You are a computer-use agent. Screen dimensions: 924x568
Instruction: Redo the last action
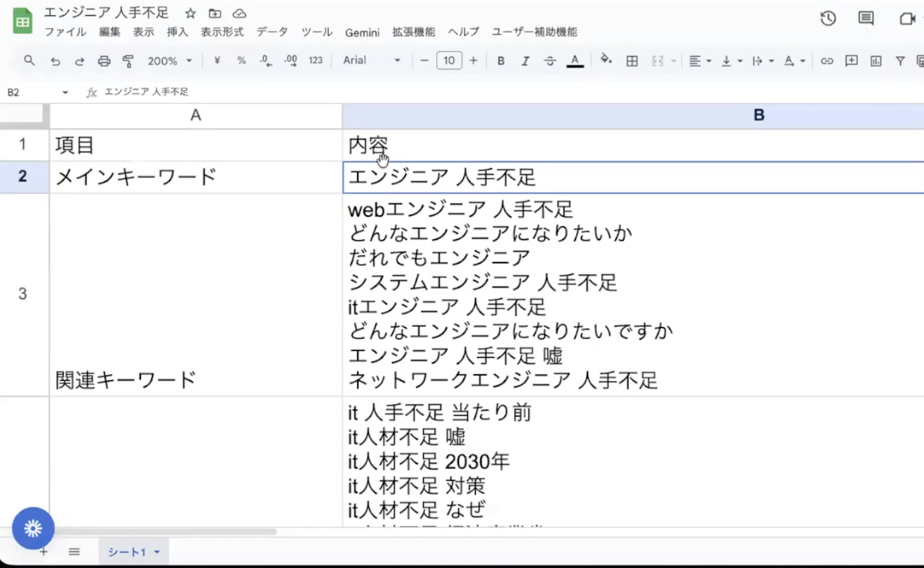pyautogui.click(x=79, y=61)
